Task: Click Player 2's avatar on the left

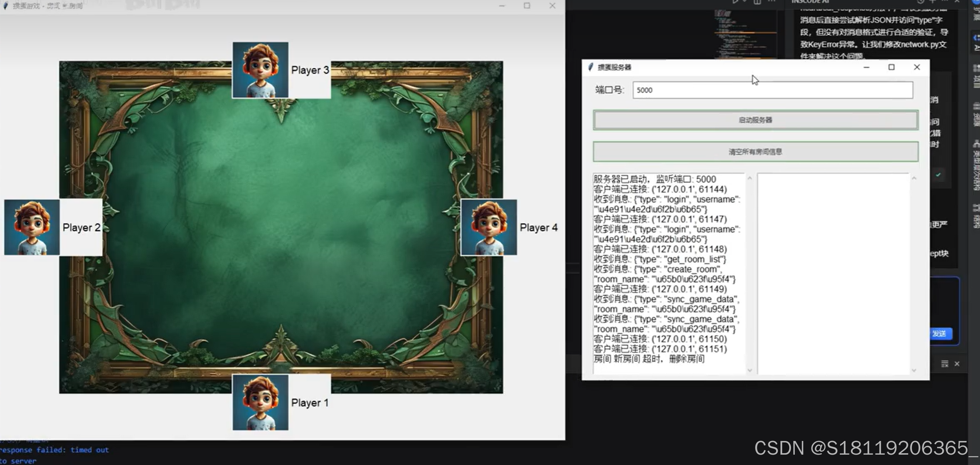Action: click(x=32, y=227)
